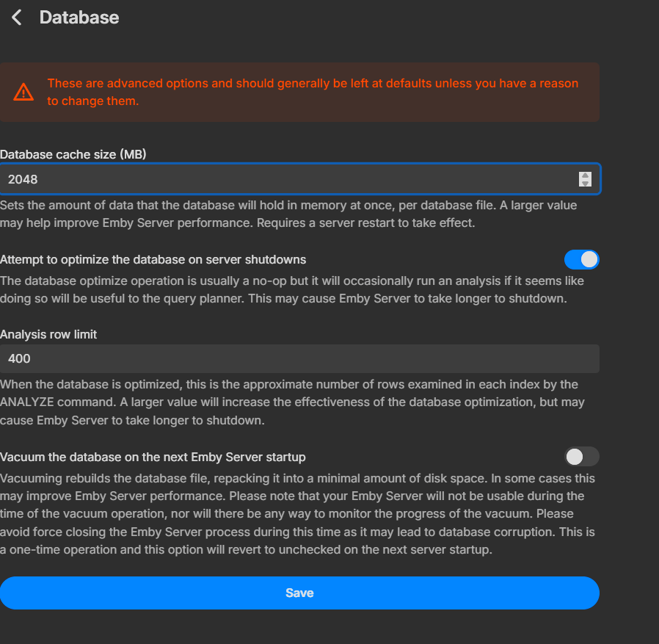Click the back chevron beside Database title

(x=16, y=17)
